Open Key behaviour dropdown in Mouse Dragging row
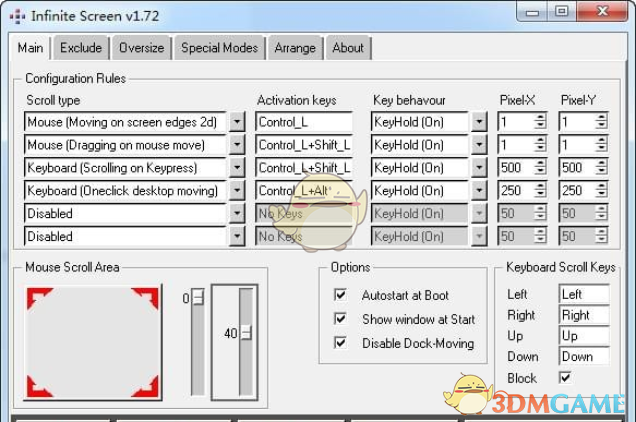Image resolution: width=636 pixels, height=422 pixels. pos(479,144)
